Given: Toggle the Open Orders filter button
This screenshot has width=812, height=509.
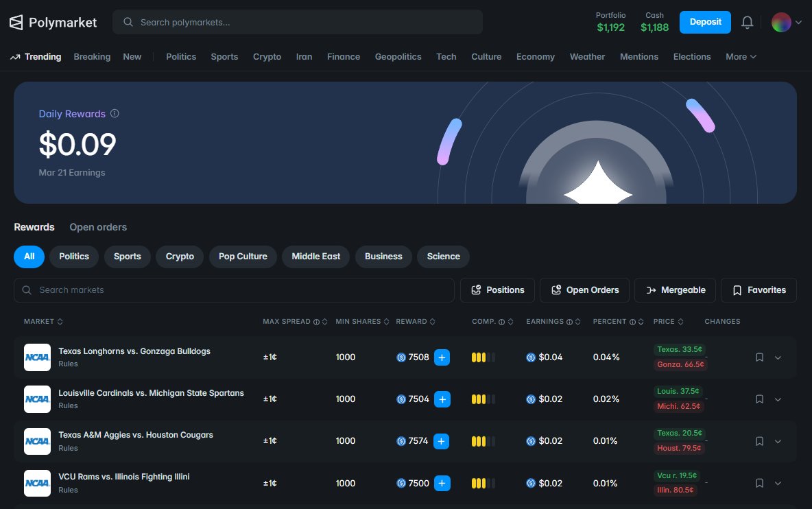Looking at the screenshot, I should click(585, 290).
